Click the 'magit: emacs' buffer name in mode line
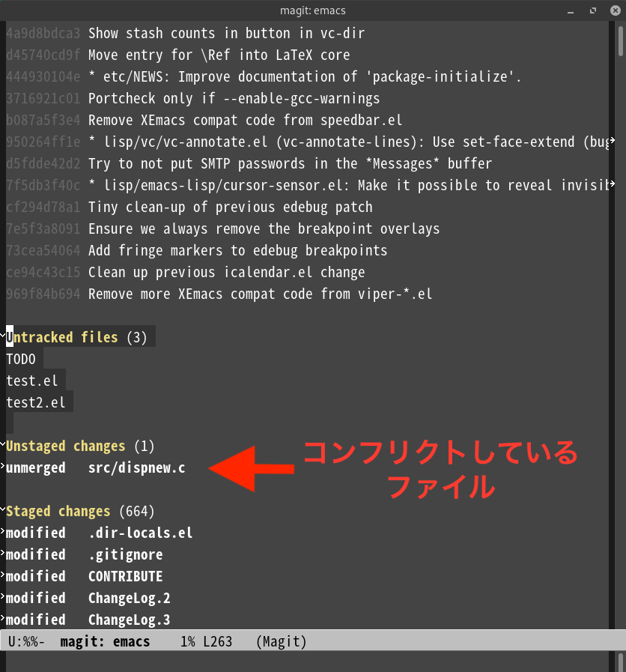Image resolution: width=626 pixels, height=672 pixels. point(105,641)
